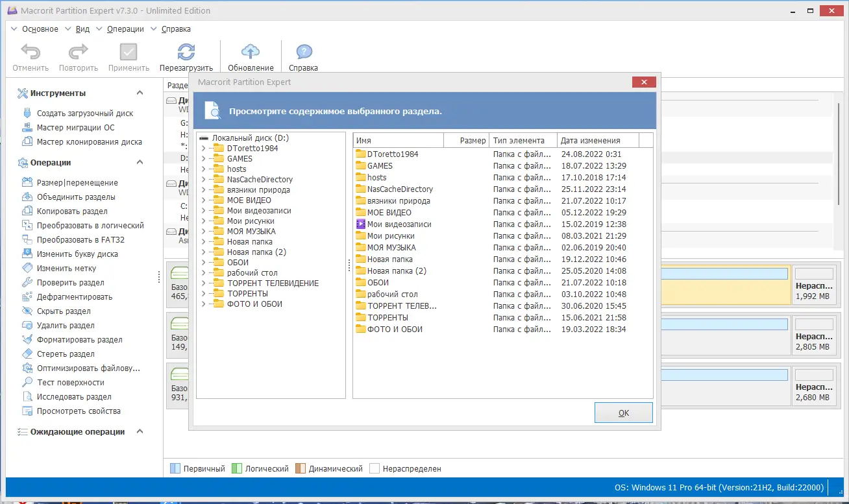Click the 'Логический' legend color swatch
The height and width of the screenshot is (504, 849).
236,468
